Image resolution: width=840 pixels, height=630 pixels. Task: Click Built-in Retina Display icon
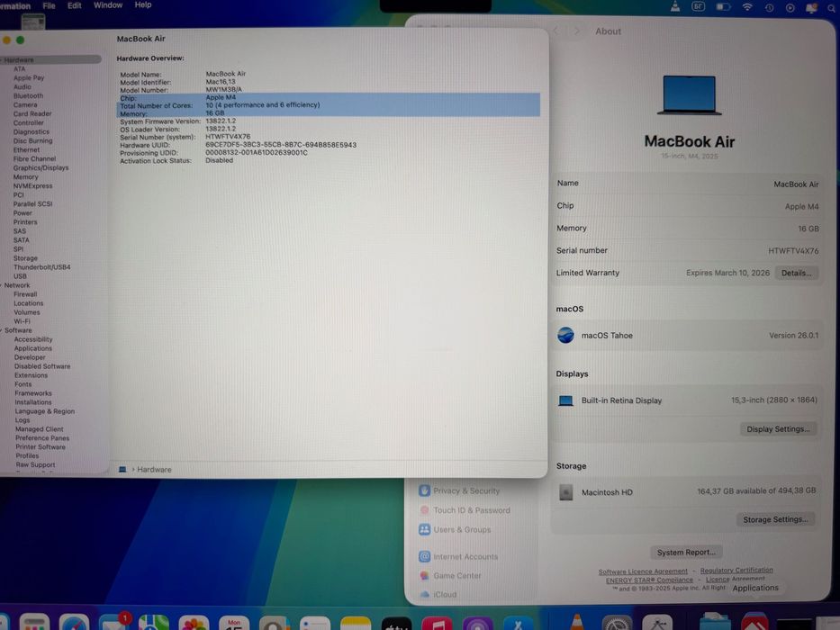pyautogui.click(x=565, y=400)
